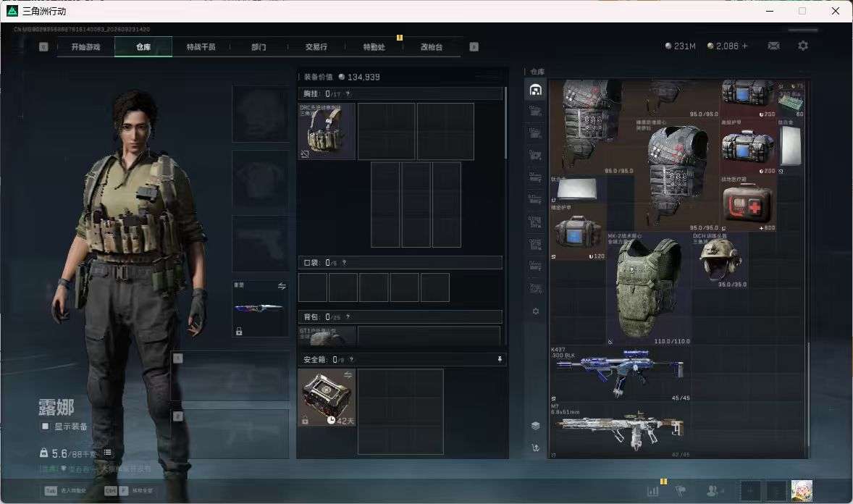The image size is (853, 504).
Task: Click the plus next to 2,086 currency
Action: [x=744, y=46]
